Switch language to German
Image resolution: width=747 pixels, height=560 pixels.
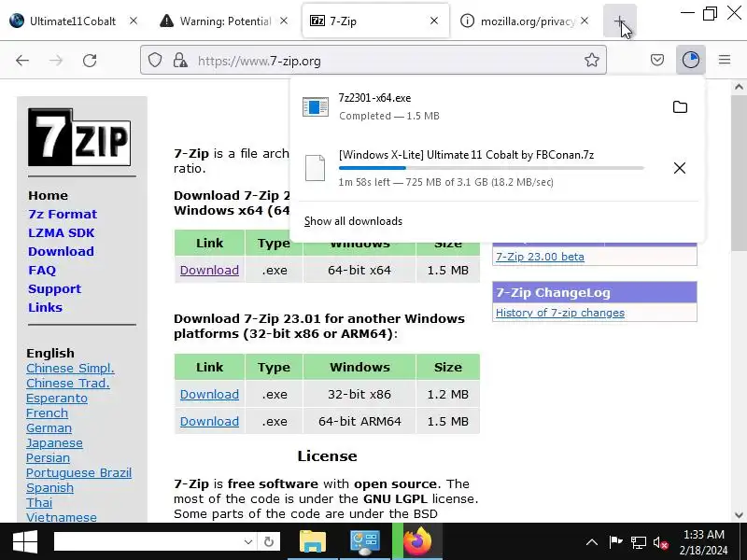coord(49,428)
